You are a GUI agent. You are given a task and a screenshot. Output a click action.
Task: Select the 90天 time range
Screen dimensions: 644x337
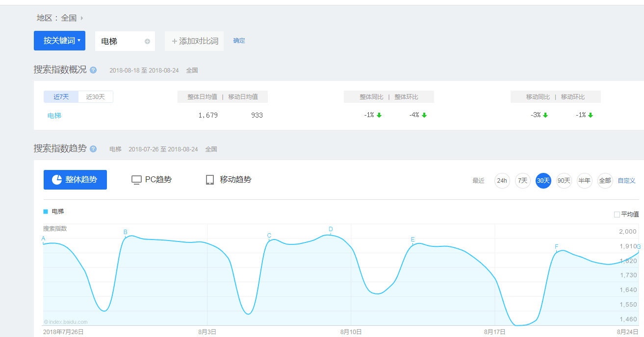[564, 181]
